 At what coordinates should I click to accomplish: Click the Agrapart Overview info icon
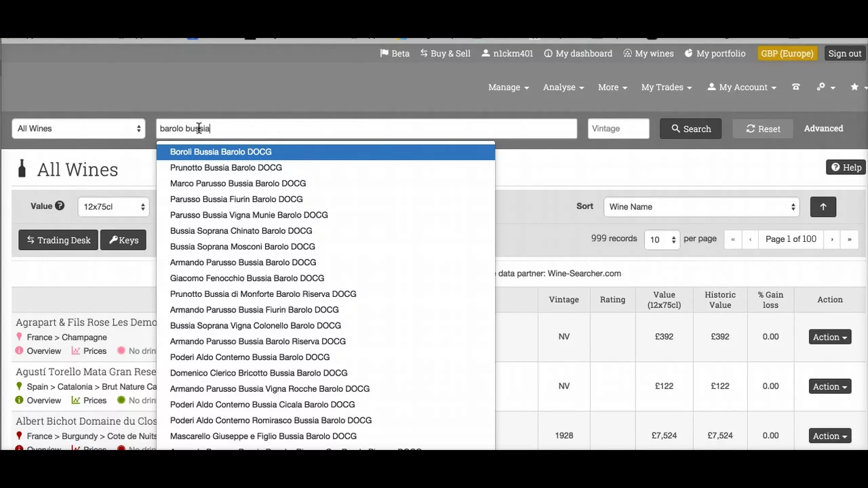coord(20,351)
